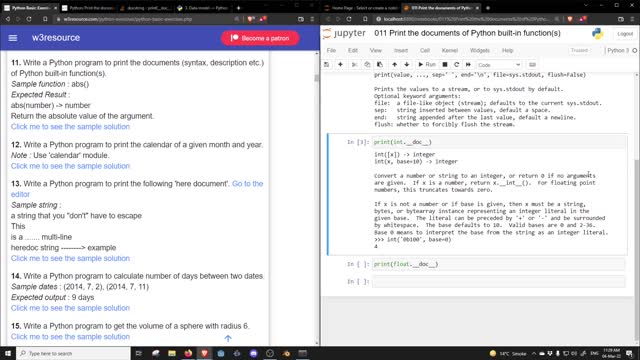Click the w3resource site title
This screenshot has height=360, width=640.
point(56,38)
